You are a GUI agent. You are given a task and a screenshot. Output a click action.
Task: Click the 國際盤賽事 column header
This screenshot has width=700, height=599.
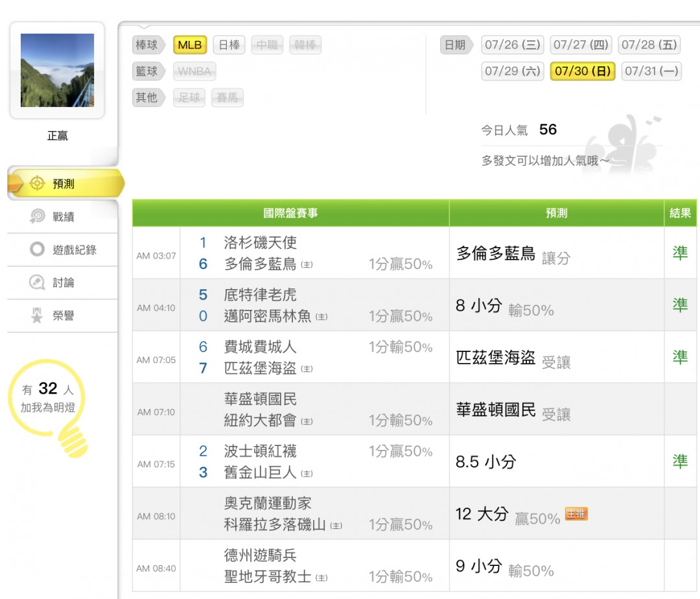(x=290, y=213)
